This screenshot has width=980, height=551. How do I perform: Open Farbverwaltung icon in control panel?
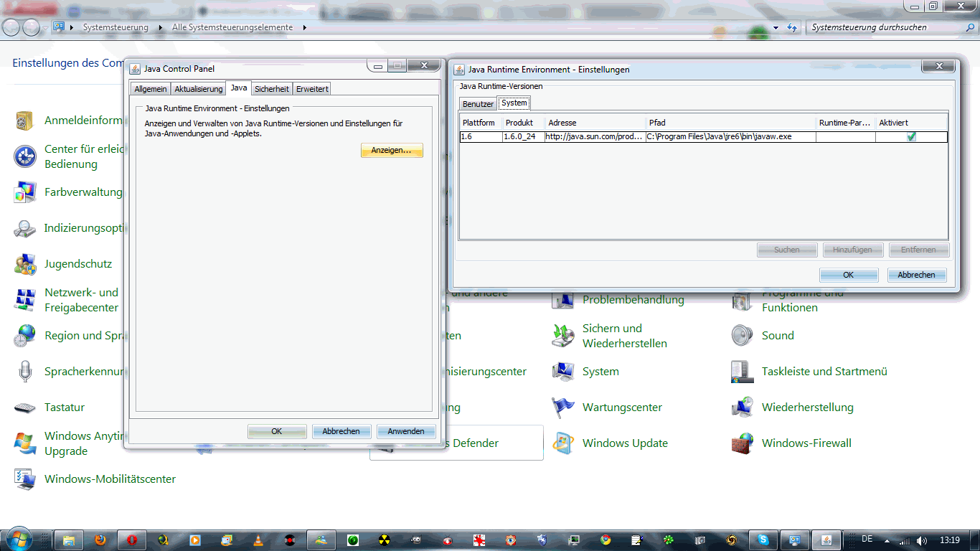(25, 192)
